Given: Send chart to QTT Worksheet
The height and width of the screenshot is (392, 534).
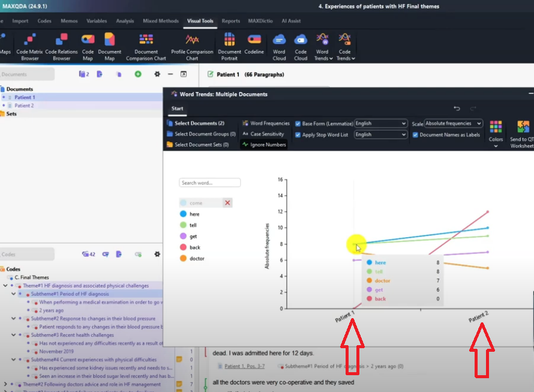Looking at the screenshot, I should pyautogui.click(x=522, y=134).
